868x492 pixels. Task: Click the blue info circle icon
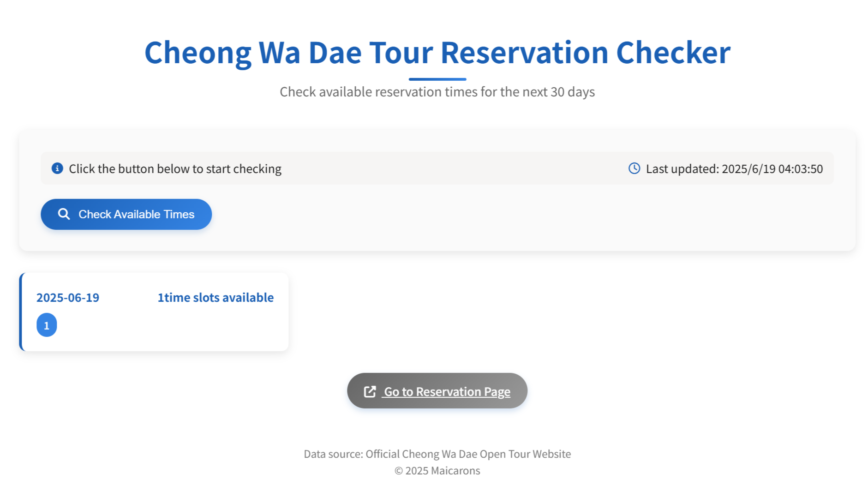click(57, 168)
